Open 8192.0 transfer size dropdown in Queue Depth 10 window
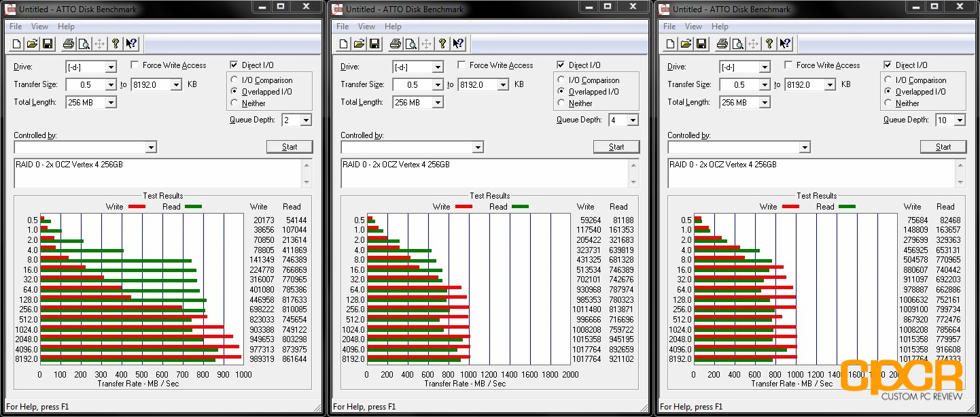Viewport: 980px width, 417px height. [830, 85]
